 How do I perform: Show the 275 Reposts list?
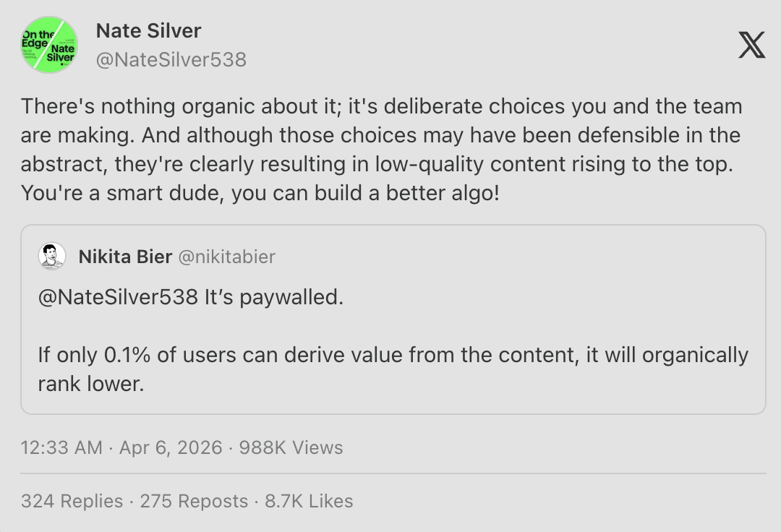click(194, 501)
